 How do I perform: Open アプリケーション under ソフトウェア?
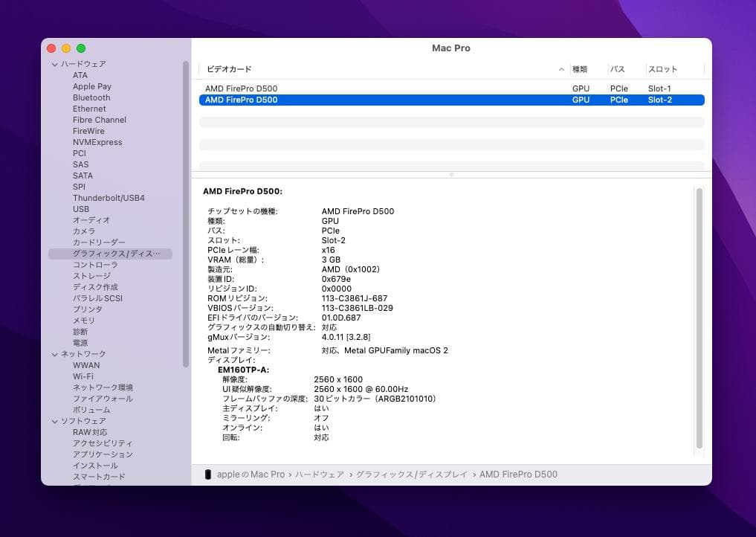(x=103, y=454)
